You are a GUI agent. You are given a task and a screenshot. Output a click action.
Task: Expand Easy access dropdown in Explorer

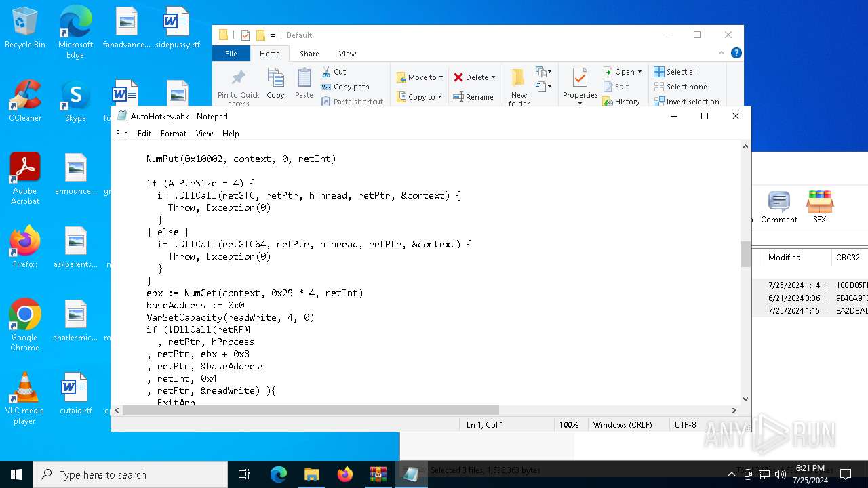click(542, 87)
